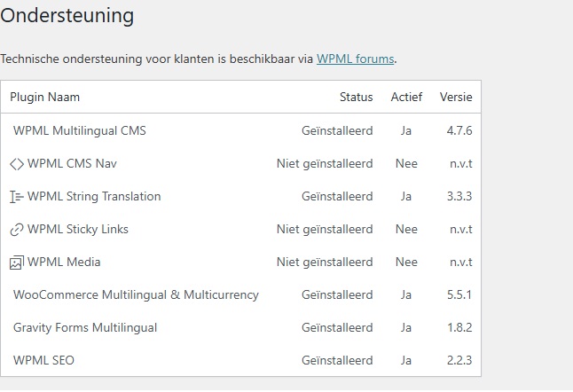Click WooCommerce Multilingual & Multicurrency row name
This screenshot has height=392, width=573.
[136, 294]
